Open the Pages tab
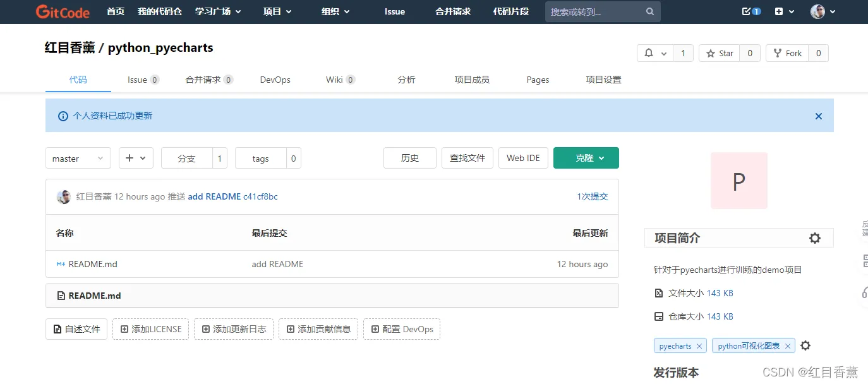The height and width of the screenshot is (384, 868). (538, 80)
